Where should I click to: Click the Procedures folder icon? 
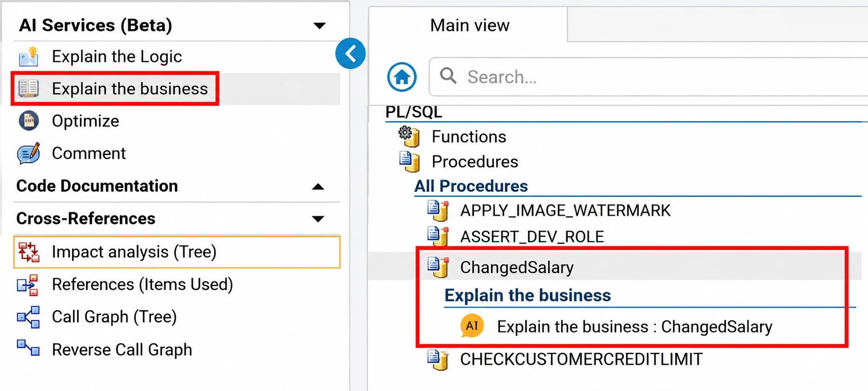409,161
